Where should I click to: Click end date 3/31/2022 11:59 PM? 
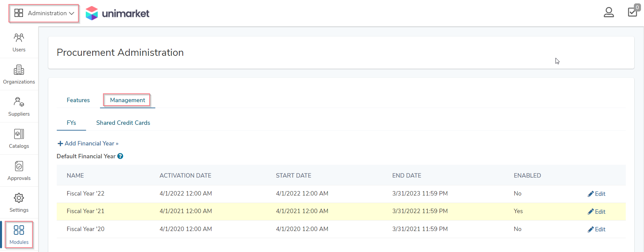(420, 211)
